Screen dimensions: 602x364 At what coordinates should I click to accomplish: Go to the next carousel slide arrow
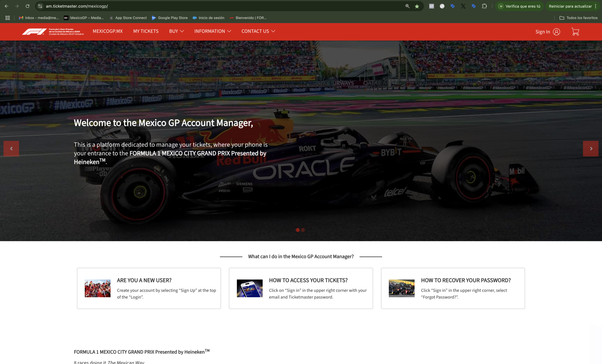point(590,149)
